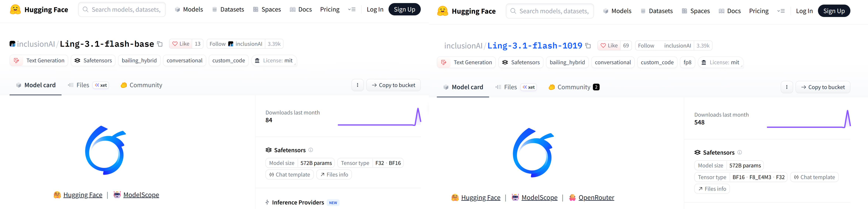The width and height of the screenshot is (868, 209).
Task: Click Copy to bucket on right page
Action: coord(823,87)
